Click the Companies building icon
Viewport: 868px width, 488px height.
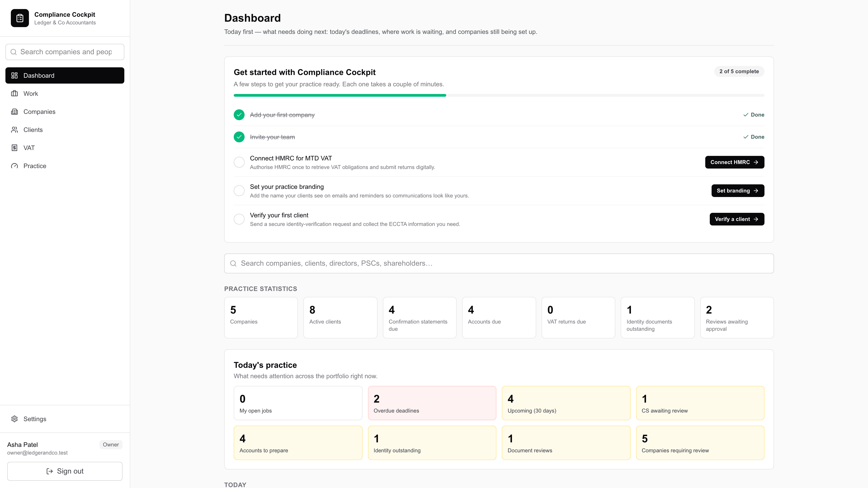(x=14, y=112)
